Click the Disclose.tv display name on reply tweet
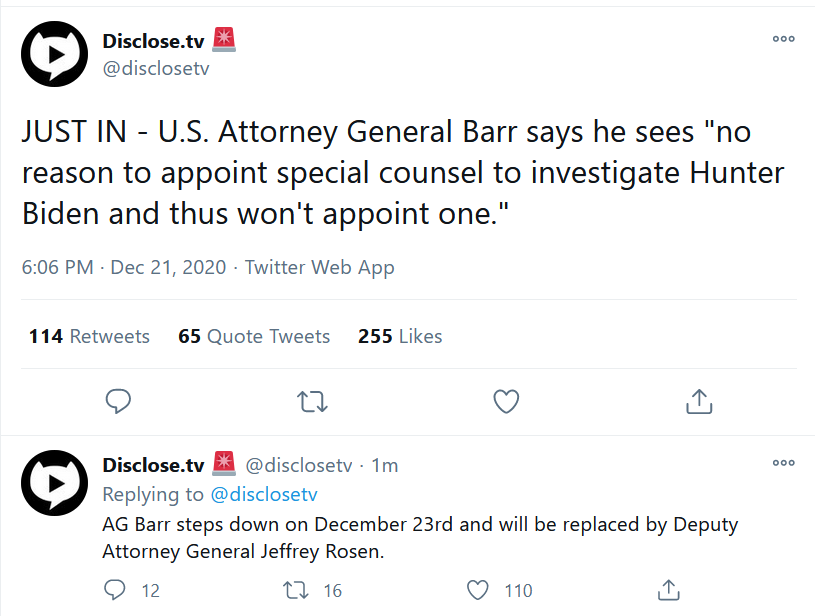This screenshot has height=616, width=815. (x=153, y=465)
